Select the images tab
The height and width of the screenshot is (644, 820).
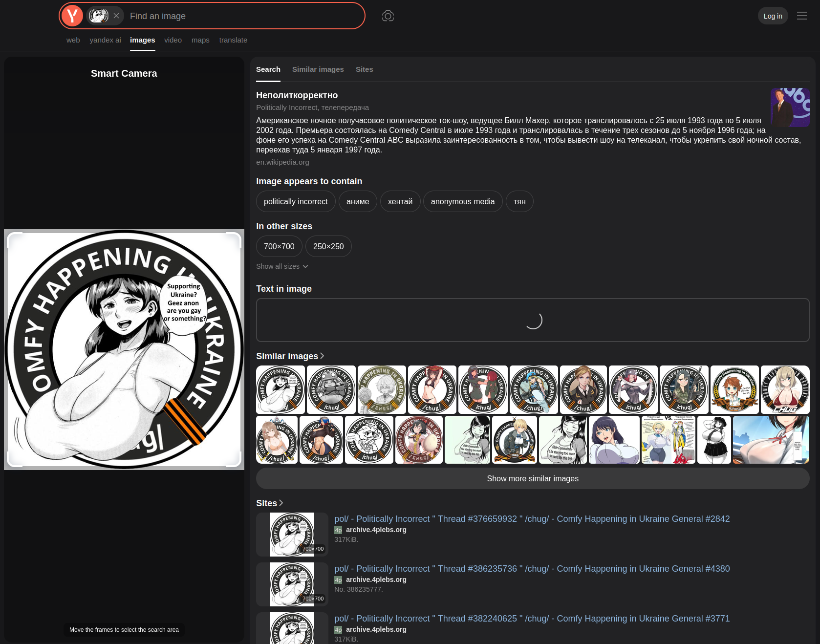(x=143, y=40)
